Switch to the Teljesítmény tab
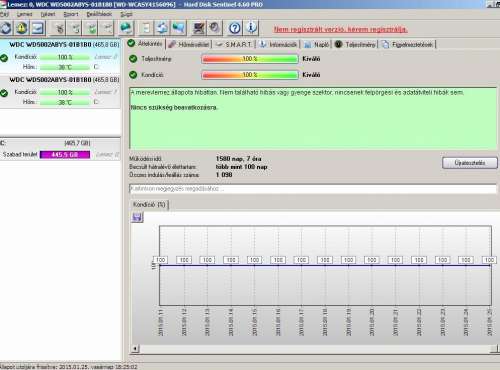Screen dimensions: 500x370 coord(355,44)
